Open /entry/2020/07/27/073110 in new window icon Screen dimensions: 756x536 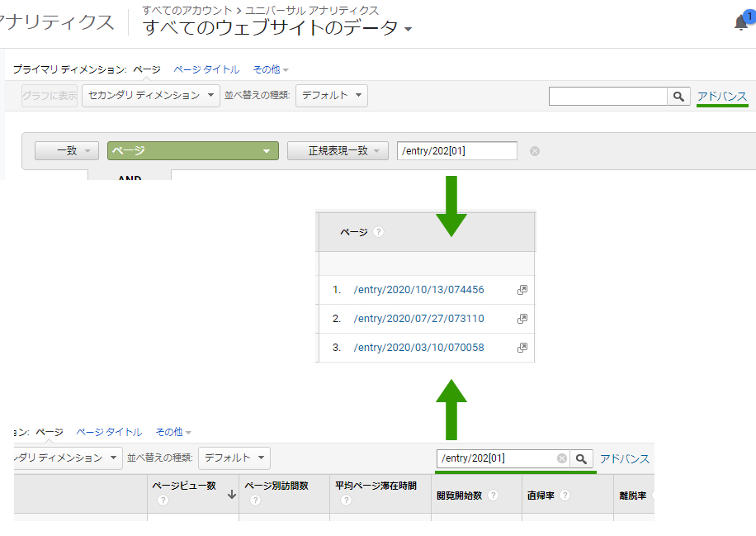point(522,319)
